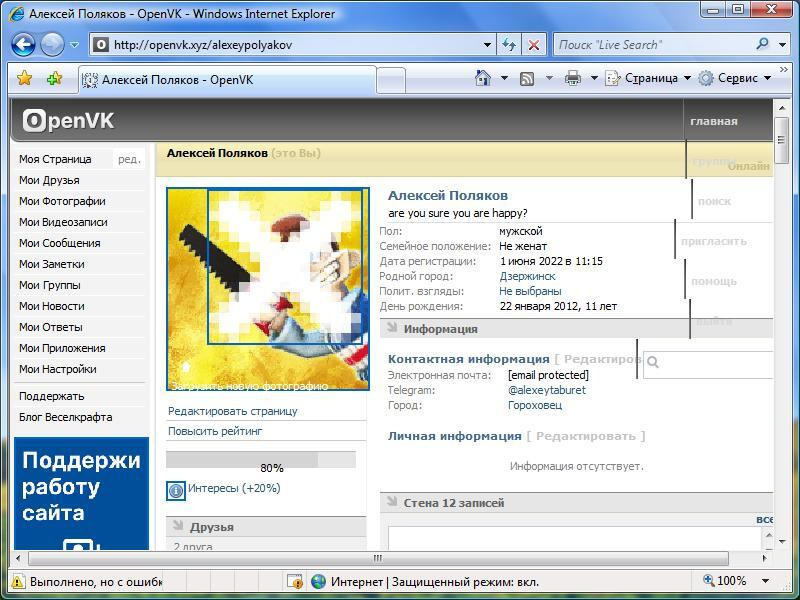Viewport: 800px width, 600px height.
Task: Open Моя Страница in sidebar
Action: (55, 159)
